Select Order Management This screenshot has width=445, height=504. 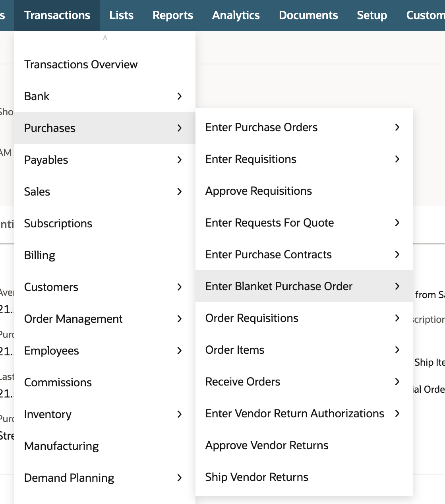pos(105,319)
